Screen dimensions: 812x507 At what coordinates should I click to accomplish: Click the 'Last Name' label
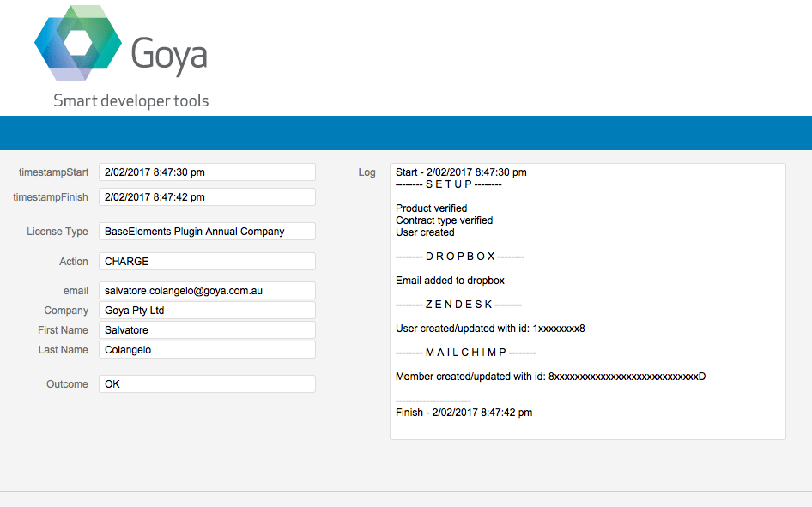pos(63,350)
